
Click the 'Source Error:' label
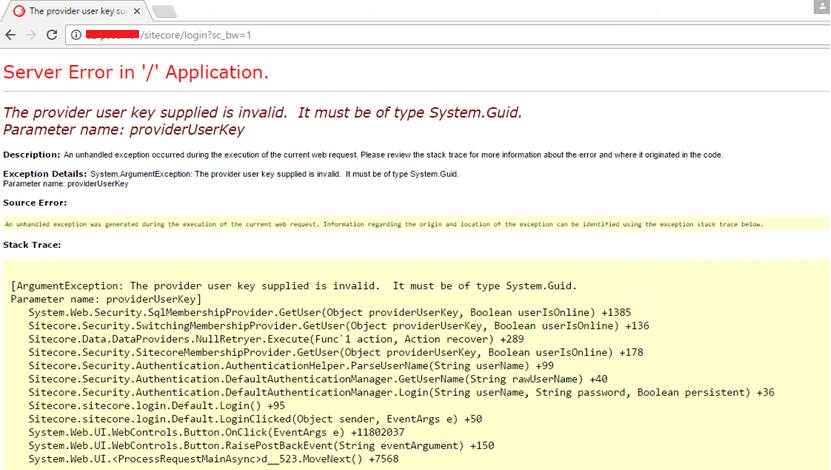pos(35,203)
